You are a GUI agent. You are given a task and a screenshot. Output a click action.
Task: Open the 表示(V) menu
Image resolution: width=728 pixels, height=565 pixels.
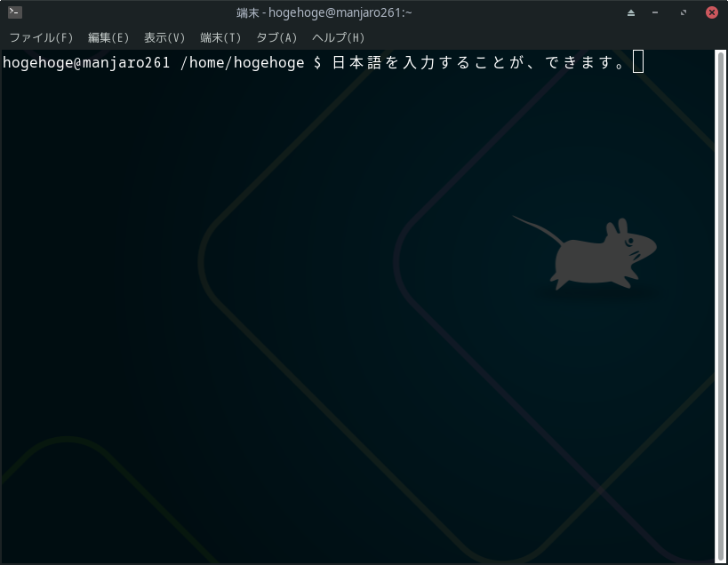(x=164, y=37)
